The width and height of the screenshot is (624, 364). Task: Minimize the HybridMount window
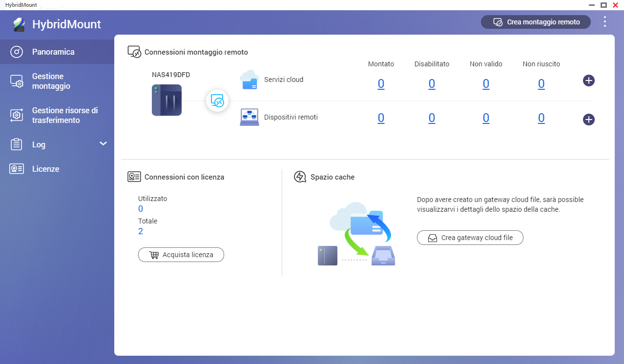[592, 4]
